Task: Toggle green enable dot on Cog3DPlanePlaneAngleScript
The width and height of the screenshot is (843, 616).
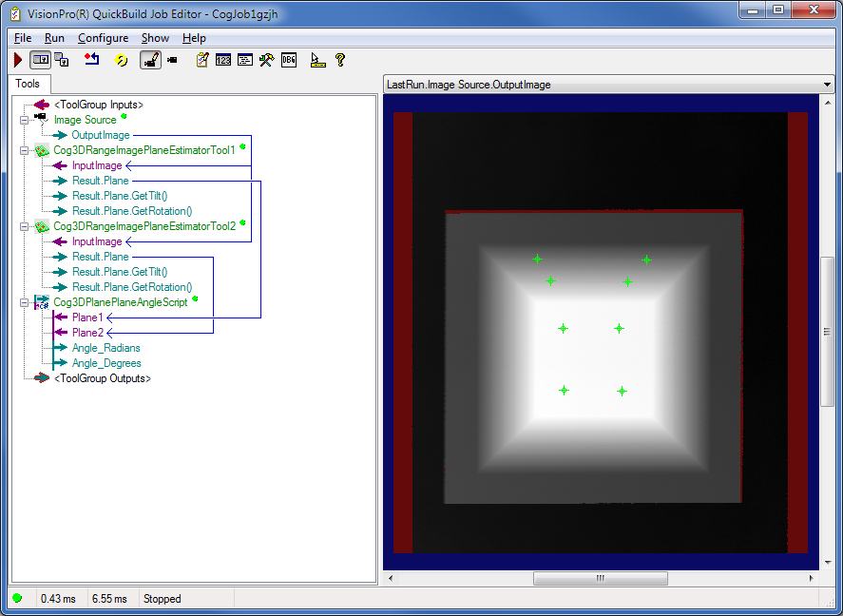Action: click(196, 301)
